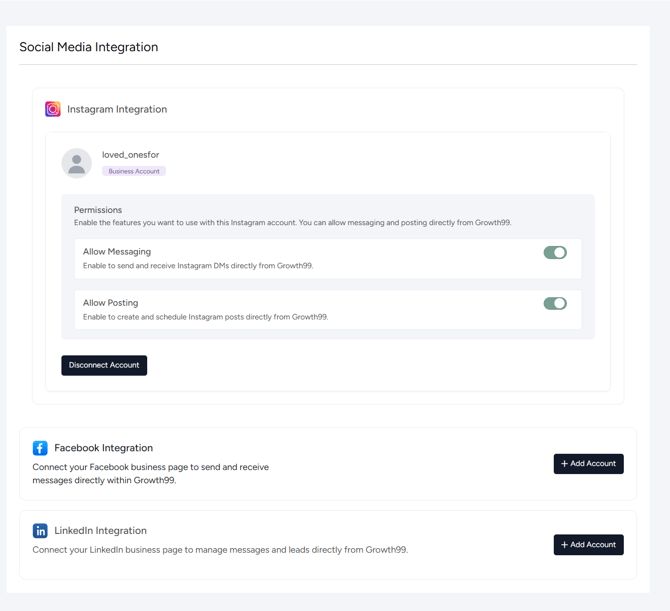Image resolution: width=670 pixels, height=611 pixels.
Task: Click the loved_onesfor profile avatar
Action: pos(77,163)
